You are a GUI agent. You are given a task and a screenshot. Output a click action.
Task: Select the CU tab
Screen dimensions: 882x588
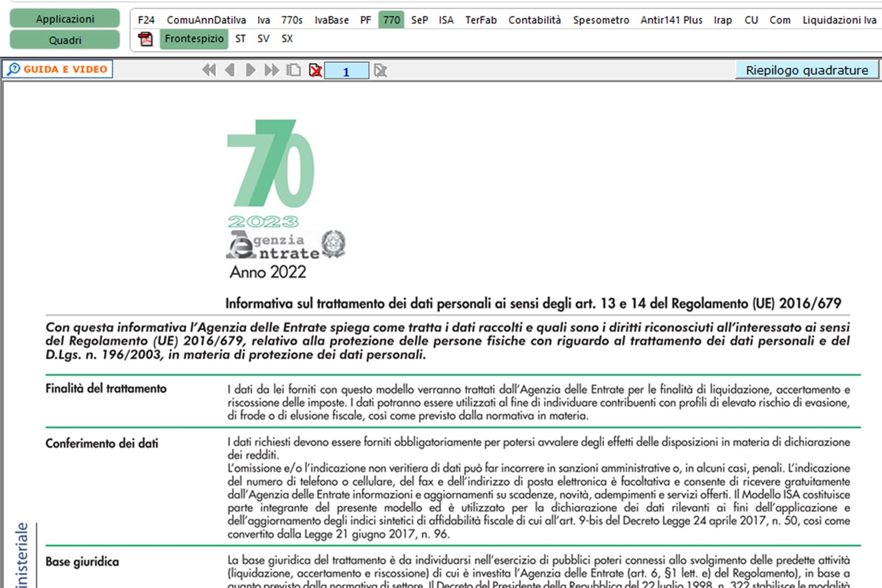(x=751, y=20)
